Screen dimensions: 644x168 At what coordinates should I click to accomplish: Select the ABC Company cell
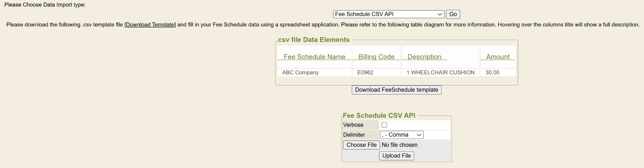300,72
